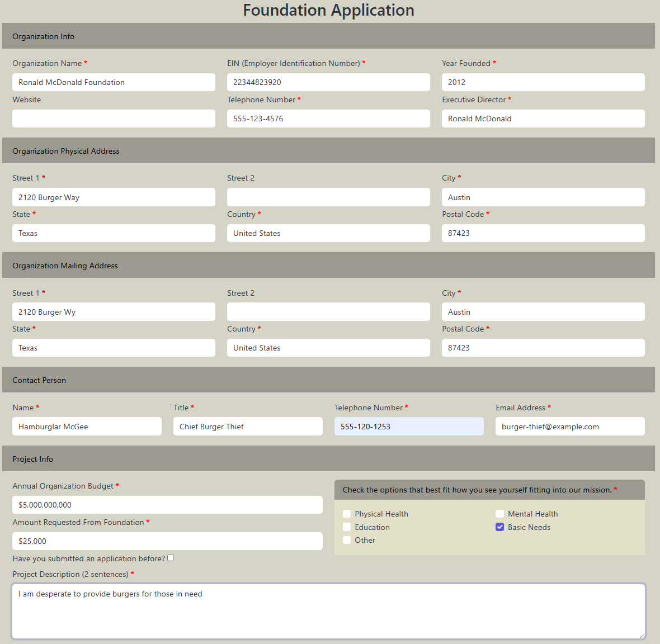This screenshot has width=660, height=644.
Task: Click the Project Info section header
Action: (x=328, y=458)
